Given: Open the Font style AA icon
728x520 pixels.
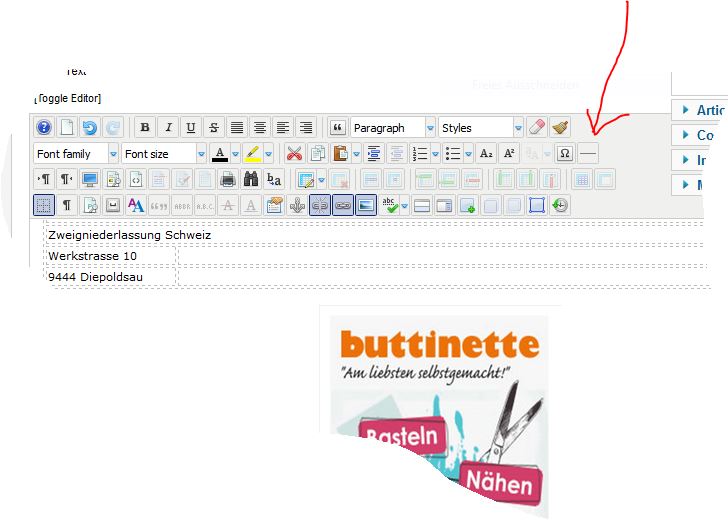Looking at the screenshot, I should pyautogui.click(x=136, y=205).
